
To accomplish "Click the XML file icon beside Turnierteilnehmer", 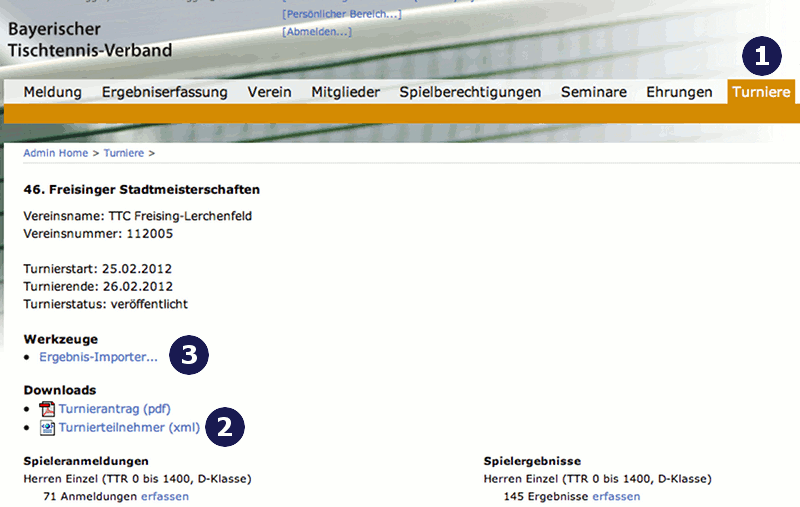I will pyautogui.click(x=47, y=428).
